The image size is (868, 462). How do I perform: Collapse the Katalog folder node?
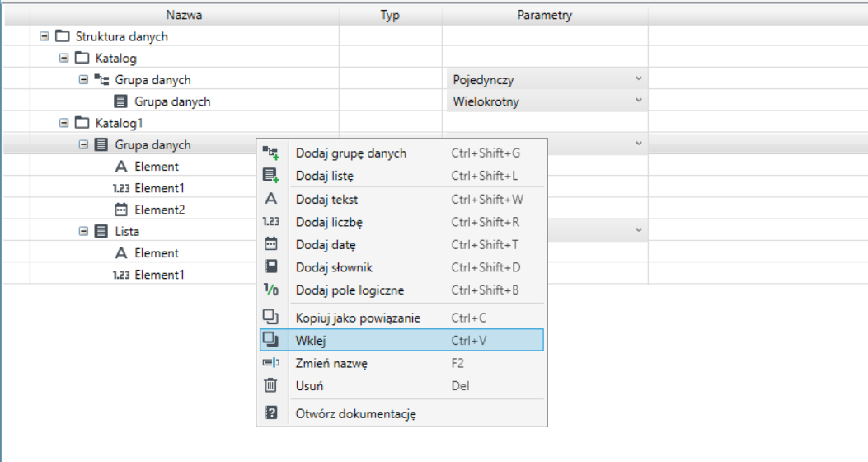pyautogui.click(x=63, y=59)
